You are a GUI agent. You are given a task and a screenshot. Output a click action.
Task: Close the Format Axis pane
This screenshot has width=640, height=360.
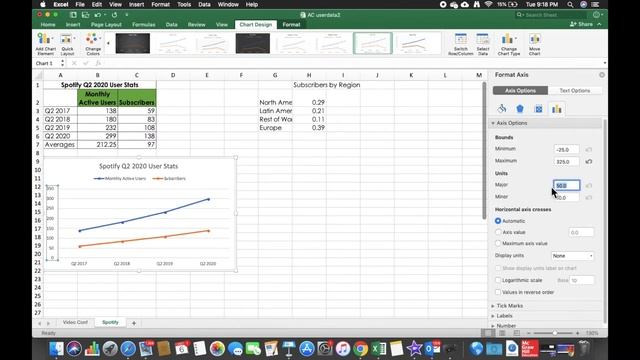coord(602,75)
